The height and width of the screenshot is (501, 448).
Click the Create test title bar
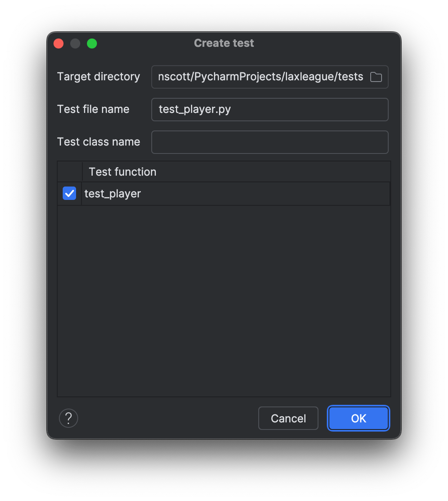pyautogui.click(x=224, y=43)
